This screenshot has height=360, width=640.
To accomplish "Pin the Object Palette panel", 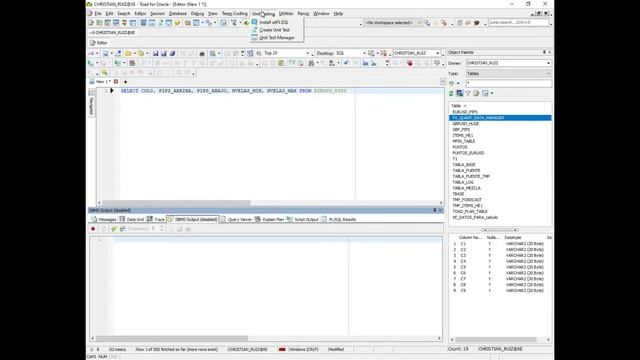I will (544, 52).
